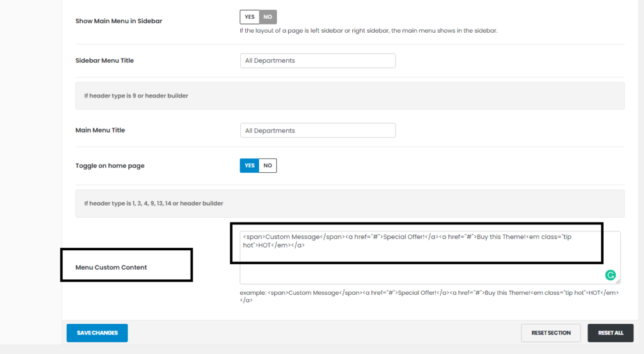Screen dimensions: 644x354
Task: Click the "Toggle on home page" label
Action: pos(110,166)
